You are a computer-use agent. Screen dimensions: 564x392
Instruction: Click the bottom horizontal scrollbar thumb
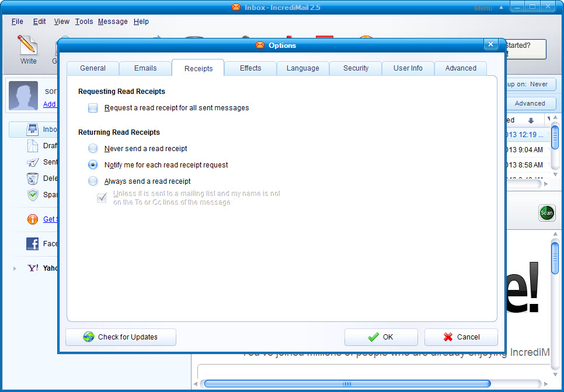tap(347, 384)
